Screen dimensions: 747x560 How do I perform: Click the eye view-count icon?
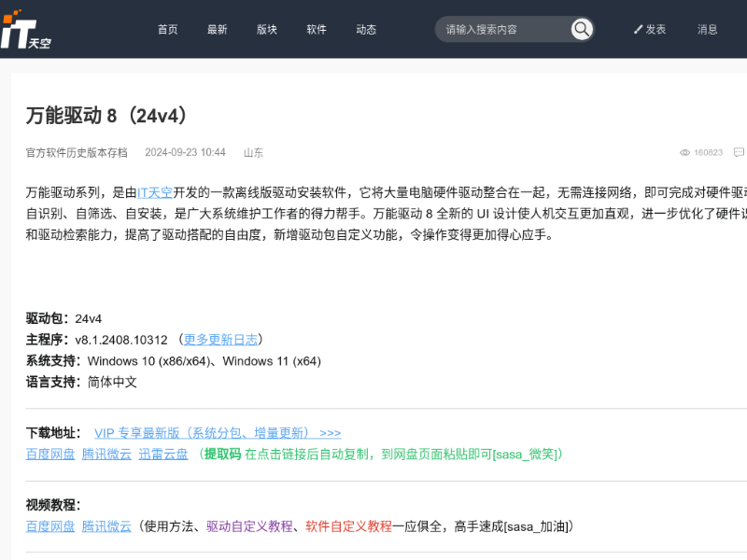[684, 152]
